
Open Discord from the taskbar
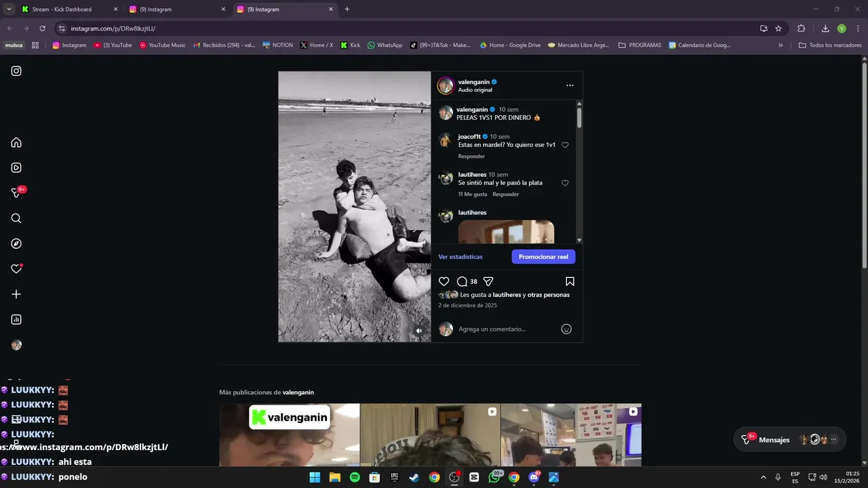click(x=534, y=477)
